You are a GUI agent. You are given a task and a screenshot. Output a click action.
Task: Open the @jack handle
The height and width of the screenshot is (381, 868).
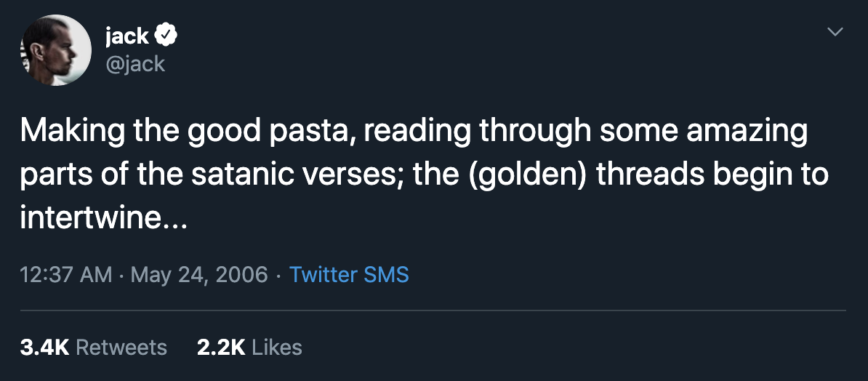(134, 64)
